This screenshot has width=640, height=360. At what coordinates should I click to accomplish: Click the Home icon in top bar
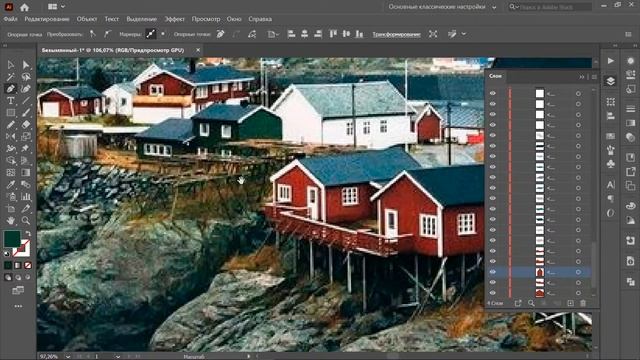[24, 7]
